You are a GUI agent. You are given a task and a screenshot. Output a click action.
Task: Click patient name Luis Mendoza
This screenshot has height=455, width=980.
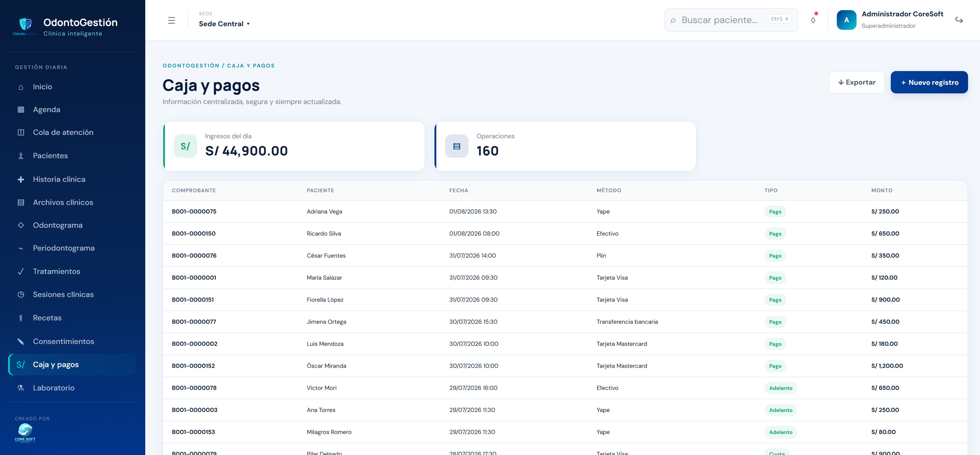(325, 344)
